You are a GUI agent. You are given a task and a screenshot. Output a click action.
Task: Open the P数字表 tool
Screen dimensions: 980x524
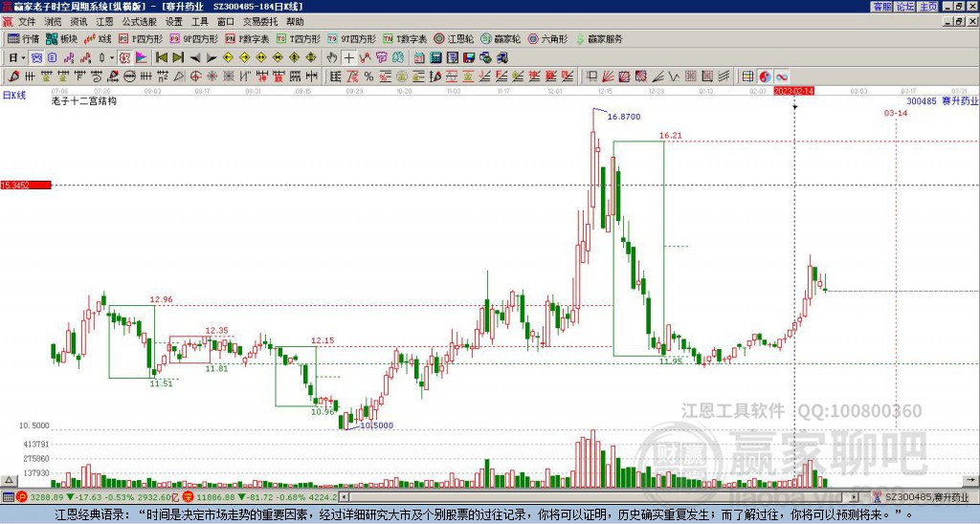pos(247,38)
